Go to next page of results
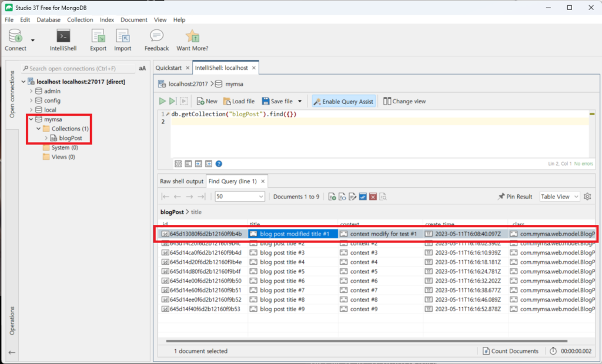Viewport: 602px width, 364px height. [x=189, y=197]
